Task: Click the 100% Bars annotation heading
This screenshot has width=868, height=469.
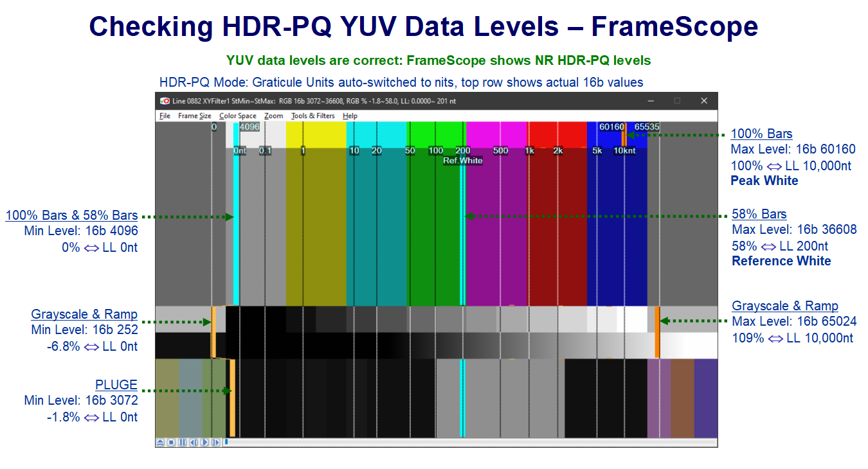Action: (x=761, y=134)
